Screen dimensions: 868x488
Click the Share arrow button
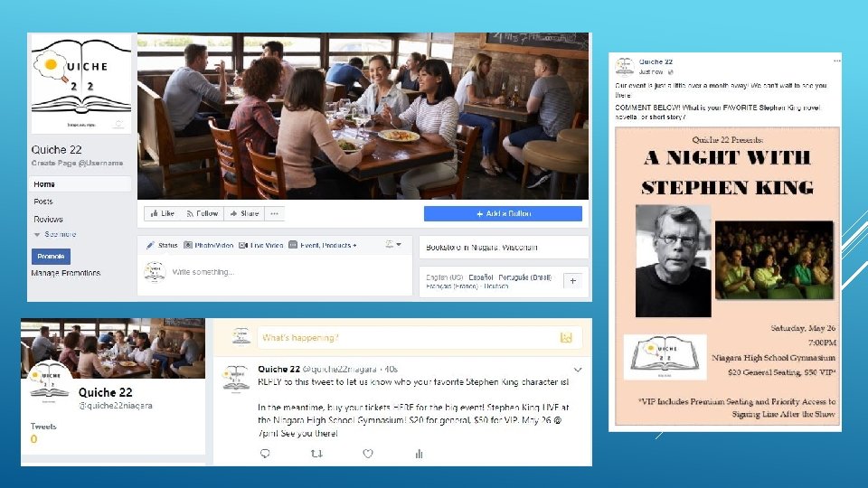[x=244, y=213]
